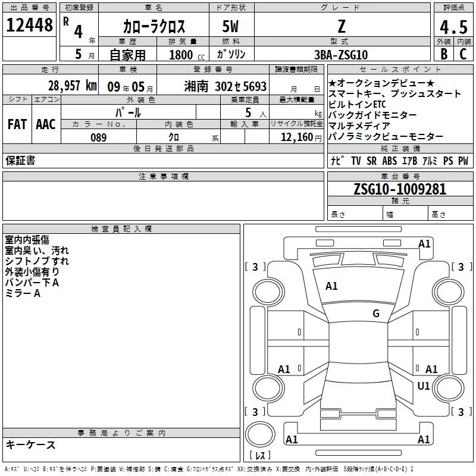Click the G mark on the windshield
This screenshot has width=476, height=476.
point(376,314)
